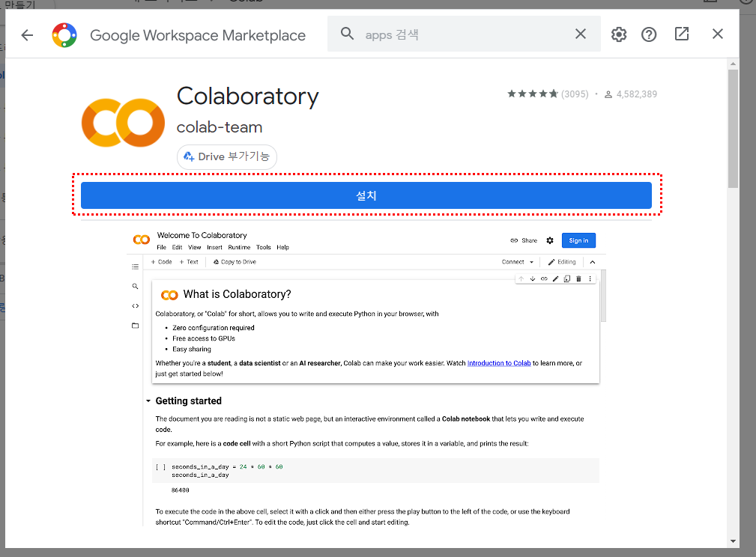Viewport: 756px width, 557px height.
Task: Clear the search box with the X
Action: click(581, 34)
